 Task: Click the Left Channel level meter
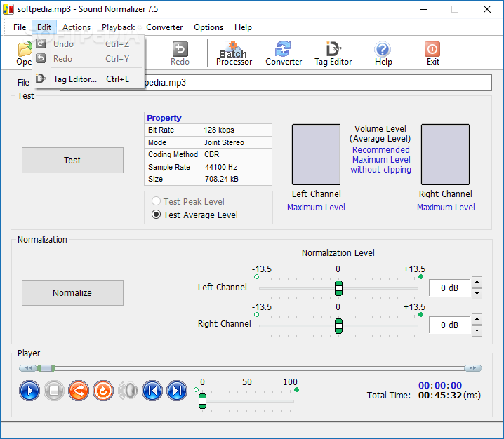click(x=316, y=154)
